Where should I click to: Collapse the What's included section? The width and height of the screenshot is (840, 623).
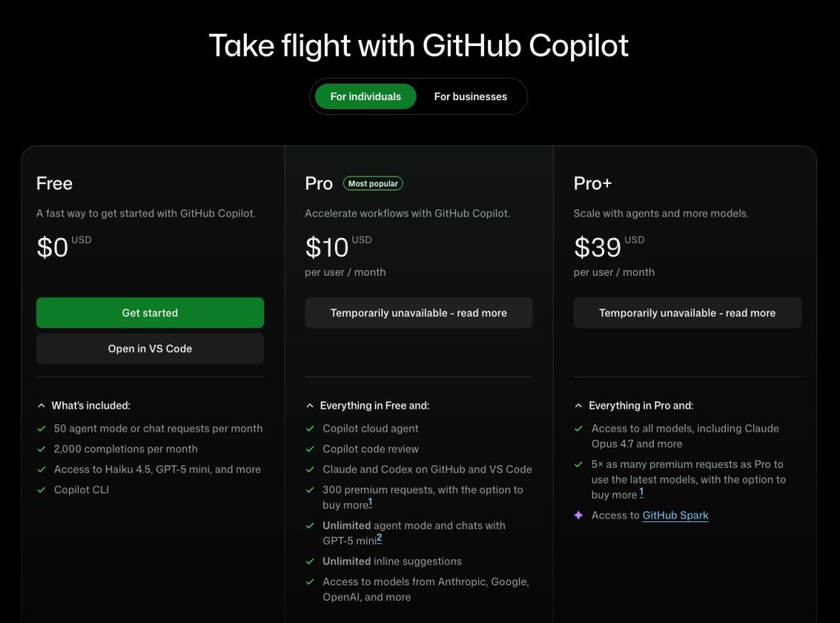pyautogui.click(x=42, y=405)
